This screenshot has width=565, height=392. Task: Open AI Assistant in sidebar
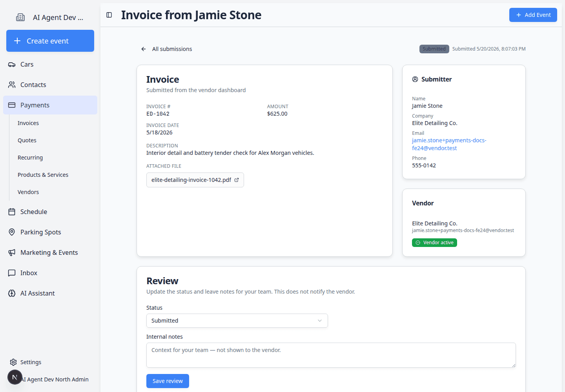[x=50, y=293]
